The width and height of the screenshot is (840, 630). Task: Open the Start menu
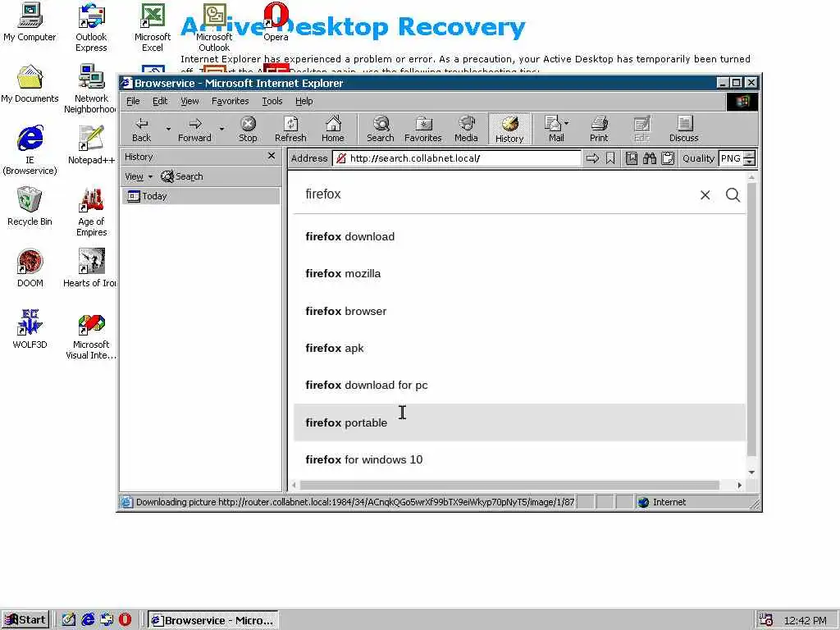(x=25, y=620)
